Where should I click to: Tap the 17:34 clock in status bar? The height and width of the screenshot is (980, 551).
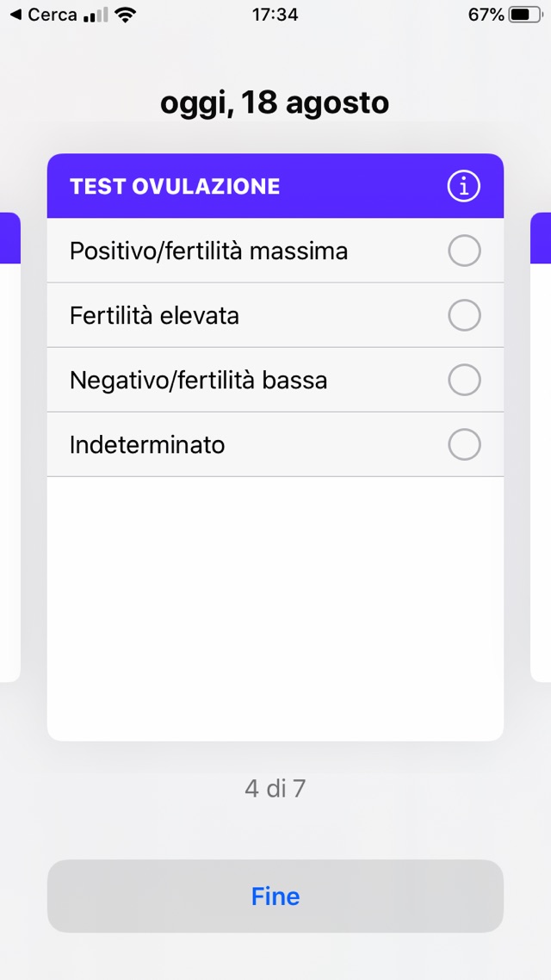click(x=275, y=15)
